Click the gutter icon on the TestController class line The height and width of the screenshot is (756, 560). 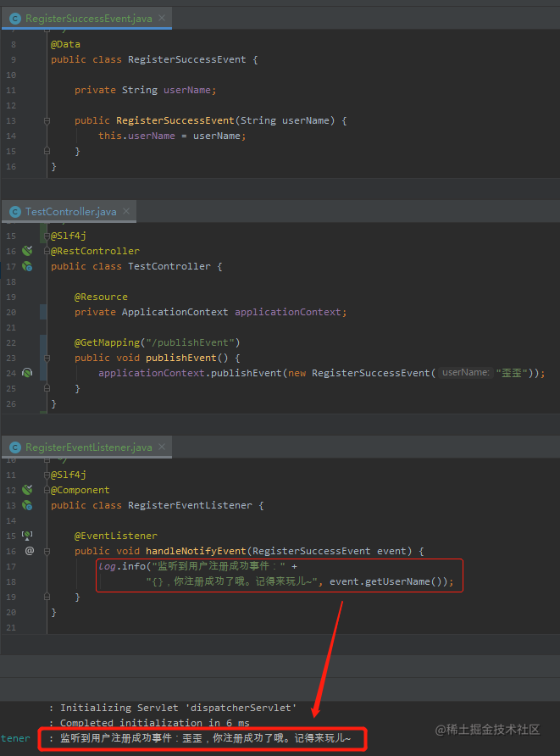tap(27, 266)
